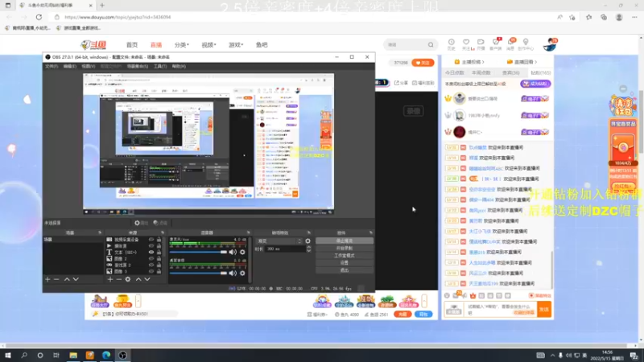Reload page with browser refresh icon
This screenshot has height=362, width=644.
pyautogui.click(x=39, y=17)
